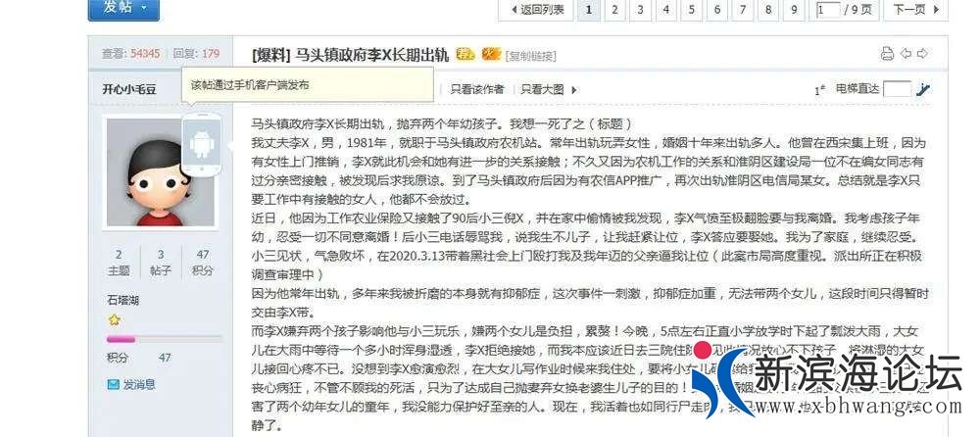Click the elevator jump go icon
Image resolution: width=980 pixels, height=437 pixels.
point(923,89)
